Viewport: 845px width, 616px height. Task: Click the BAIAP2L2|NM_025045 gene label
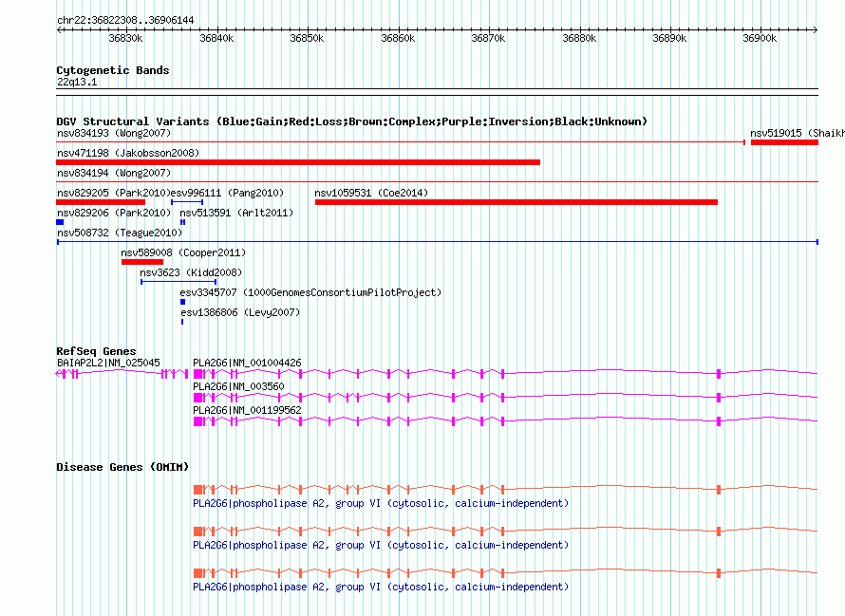click(108, 363)
